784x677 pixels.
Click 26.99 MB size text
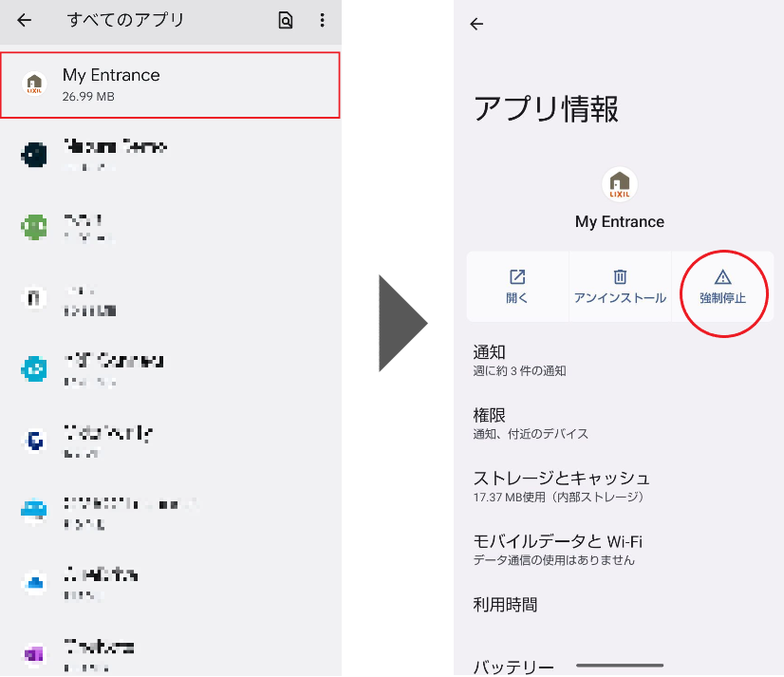pyautogui.click(x=88, y=97)
